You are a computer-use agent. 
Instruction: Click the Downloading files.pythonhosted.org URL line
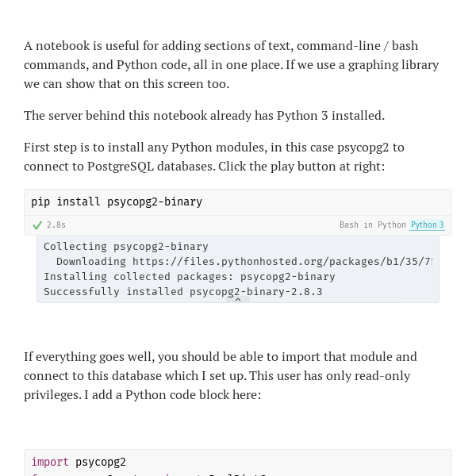(244, 262)
